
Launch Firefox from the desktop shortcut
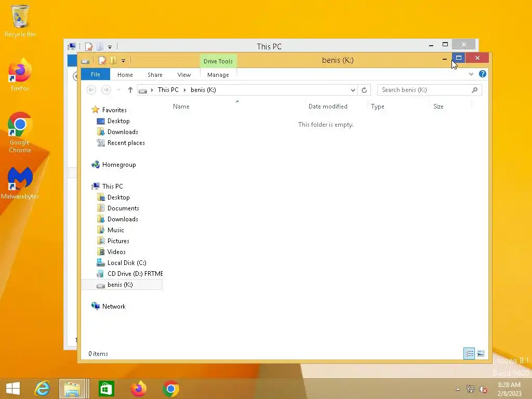20,75
